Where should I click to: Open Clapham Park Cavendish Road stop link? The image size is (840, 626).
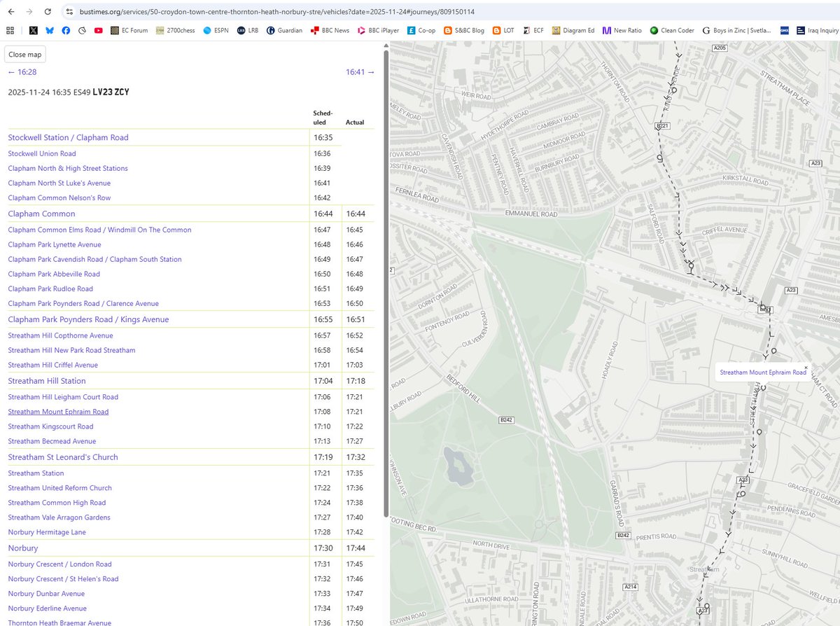[94, 259]
